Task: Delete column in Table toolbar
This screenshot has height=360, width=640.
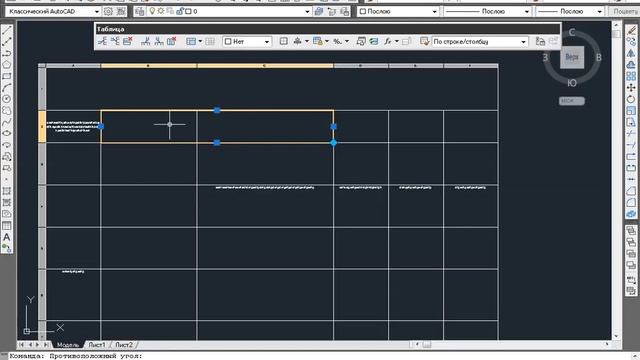Action: [171, 41]
